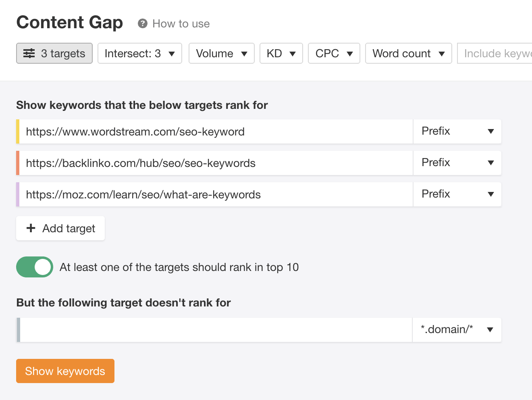Open the KD filter dropdown
Image resolution: width=532 pixels, height=400 pixels.
click(281, 53)
